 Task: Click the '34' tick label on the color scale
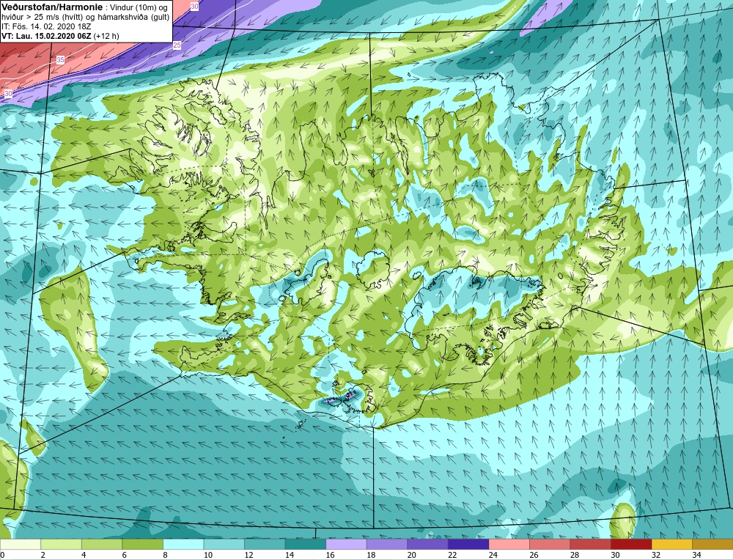pos(696,555)
